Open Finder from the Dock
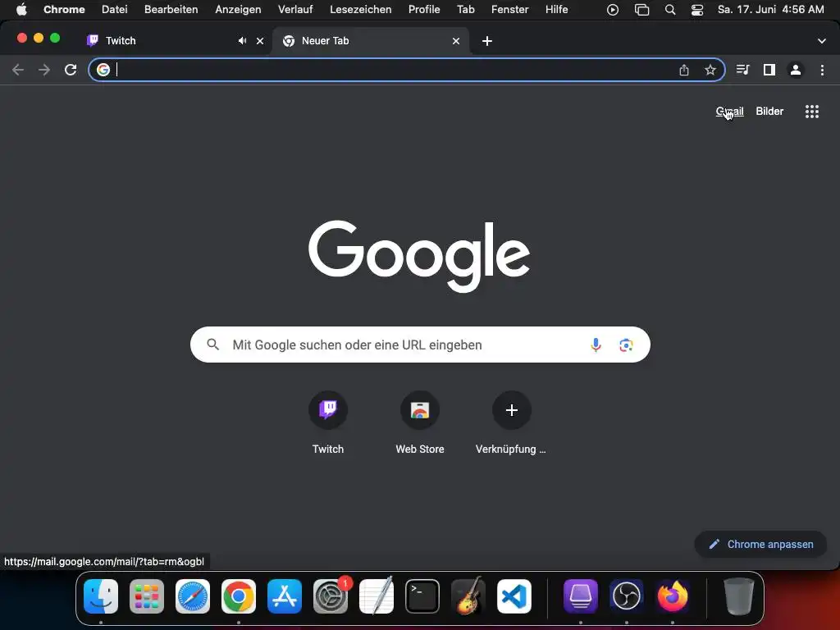The height and width of the screenshot is (630, 840). [101, 596]
